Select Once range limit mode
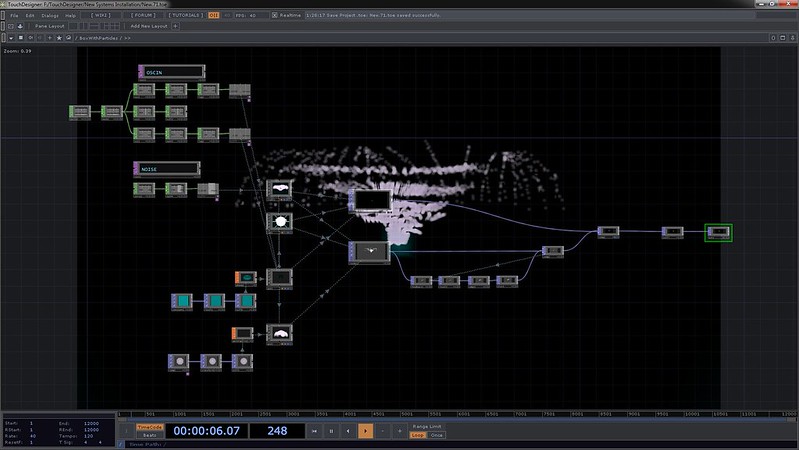This screenshot has width=799, height=450. [436, 435]
